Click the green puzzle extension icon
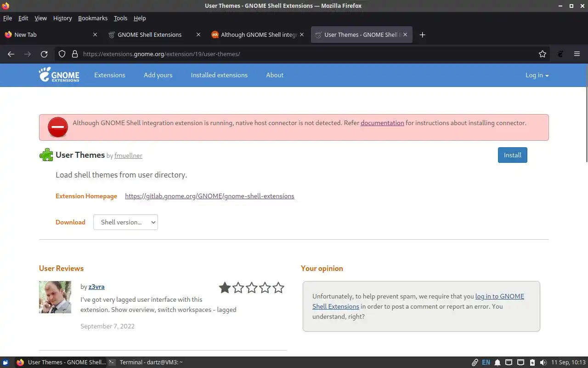588x368 pixels. pyautogui.click(x=46, y=155)
